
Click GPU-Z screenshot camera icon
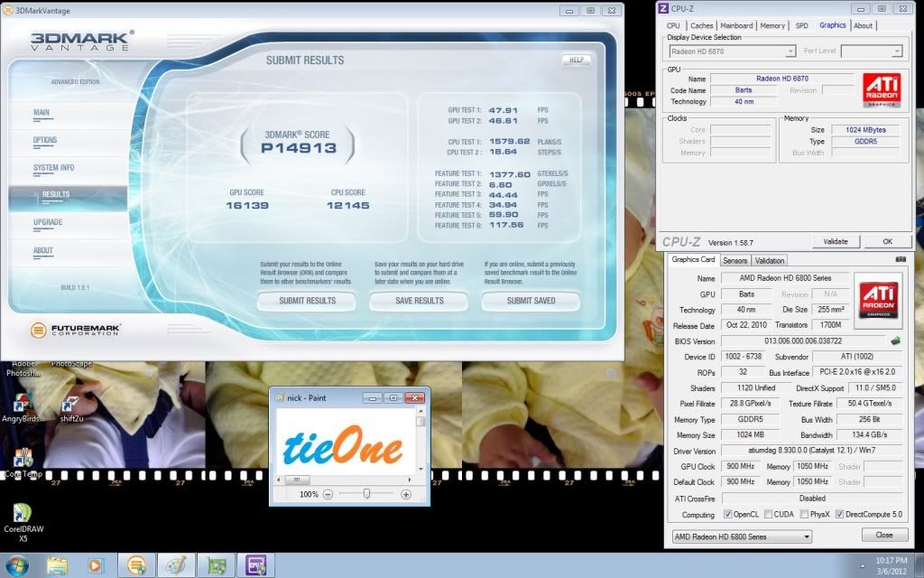[x=901, y=259]
